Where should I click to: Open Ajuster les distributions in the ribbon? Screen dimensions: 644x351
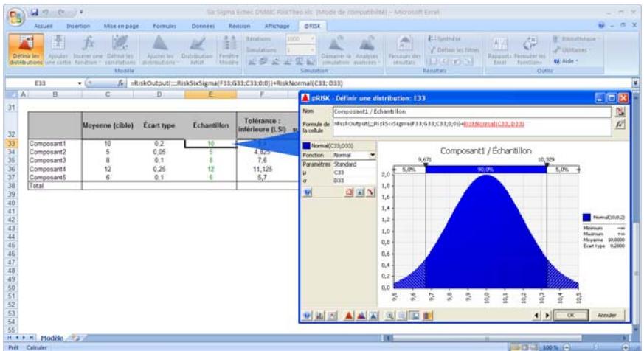click(160, 50)
